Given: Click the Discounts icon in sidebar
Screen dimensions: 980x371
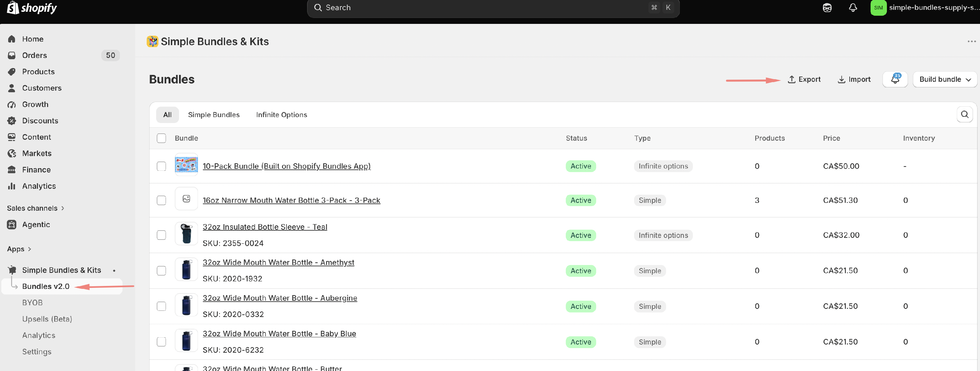Looking at the screenshot, I should (x=12, y=121).
